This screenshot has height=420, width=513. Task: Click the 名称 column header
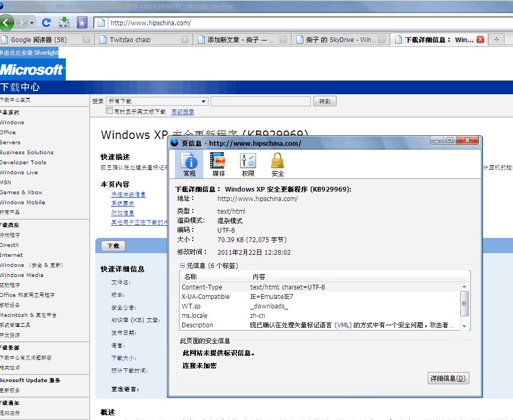[x=214, y=276]
